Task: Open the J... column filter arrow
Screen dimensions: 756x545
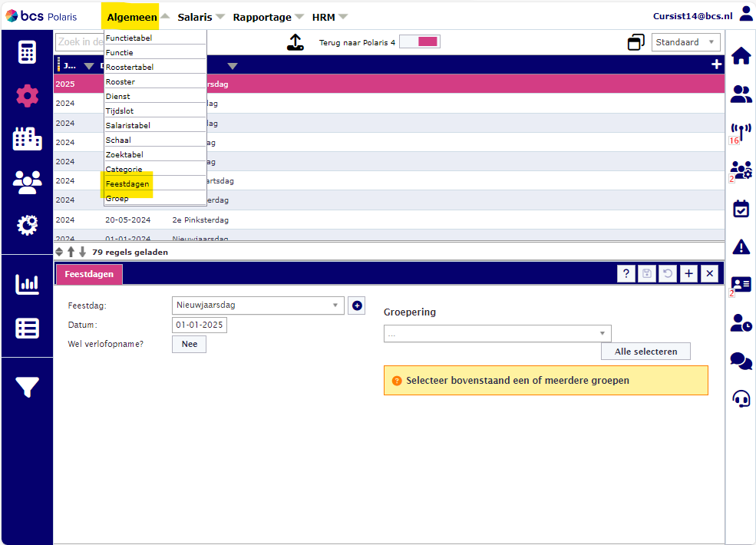Action: (89, 66)
